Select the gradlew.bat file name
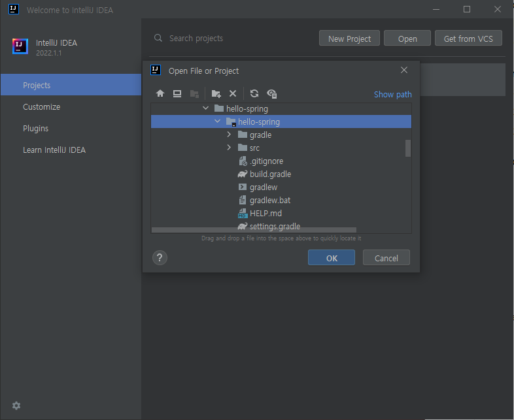514x420 pixels. (270, 201)
